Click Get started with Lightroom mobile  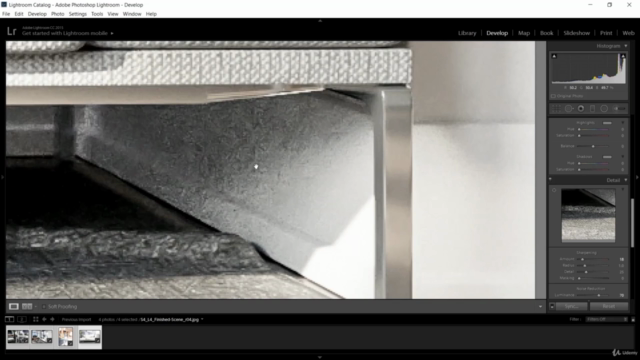click(x=65, y=33)
